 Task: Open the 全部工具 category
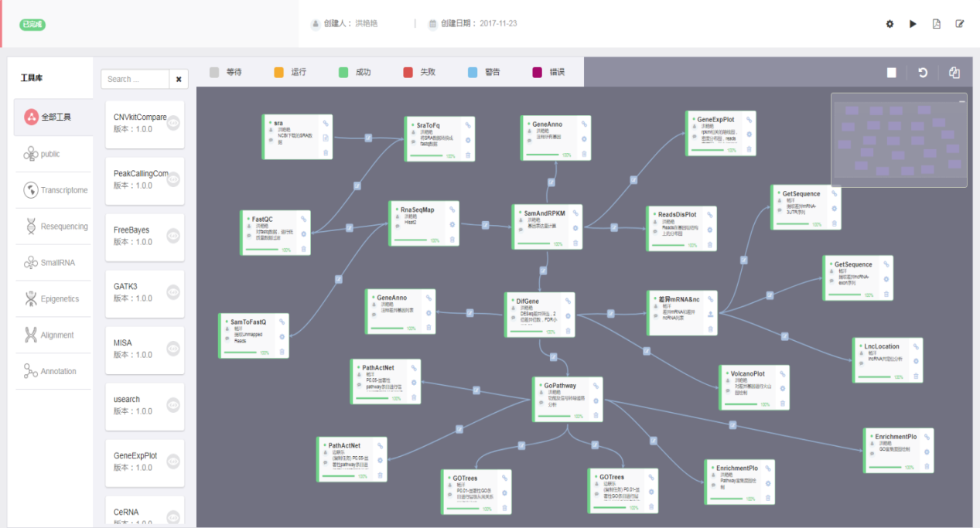(x=53, y=117)
